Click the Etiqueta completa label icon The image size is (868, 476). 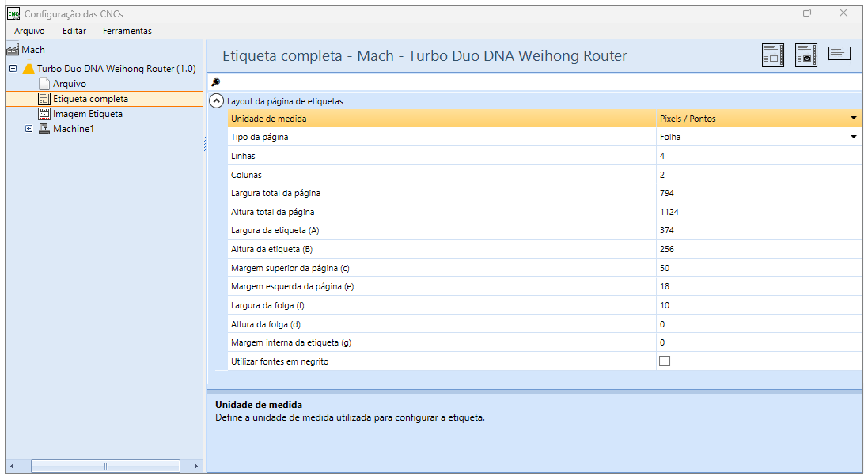[44, 99]
